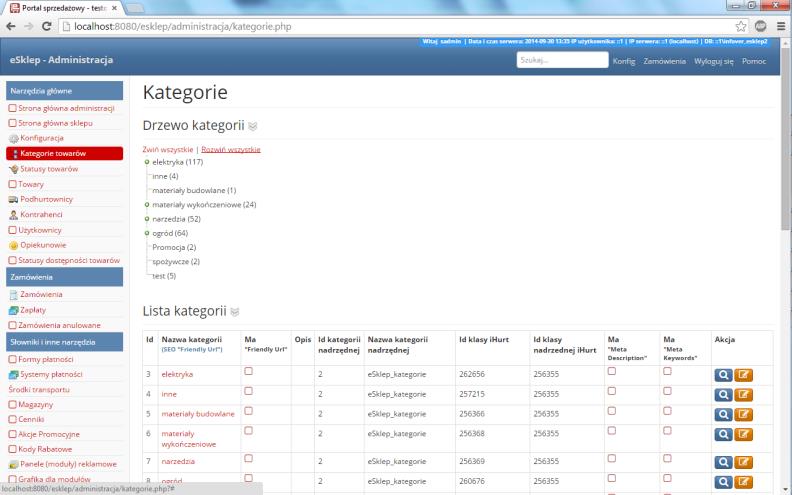This screenshot has height=495, width=792.
Task: Collapse the Drzewo kategorii section arrow
Action: (253, 126)
